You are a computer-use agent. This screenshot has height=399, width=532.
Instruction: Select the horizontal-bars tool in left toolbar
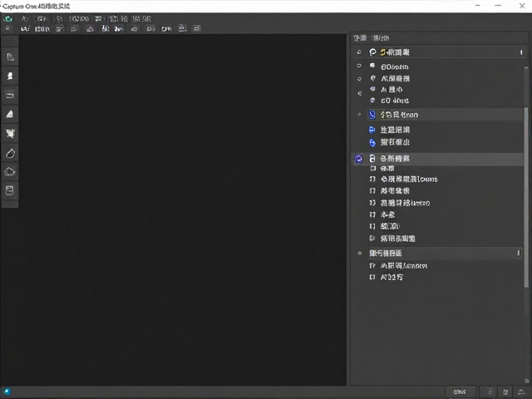point(10,96)
